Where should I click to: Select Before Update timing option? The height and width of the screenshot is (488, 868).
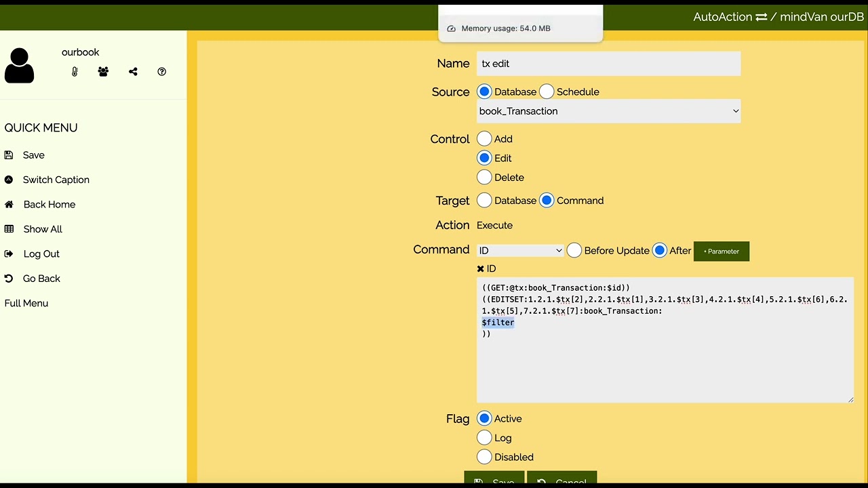pos(574,251)
